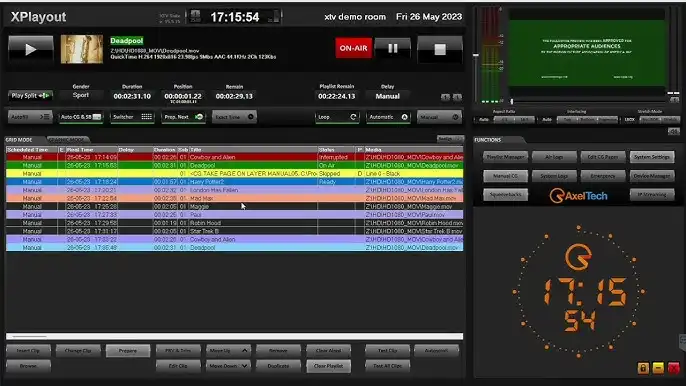
Task: Open Air Logs
Action: point(554,157)
